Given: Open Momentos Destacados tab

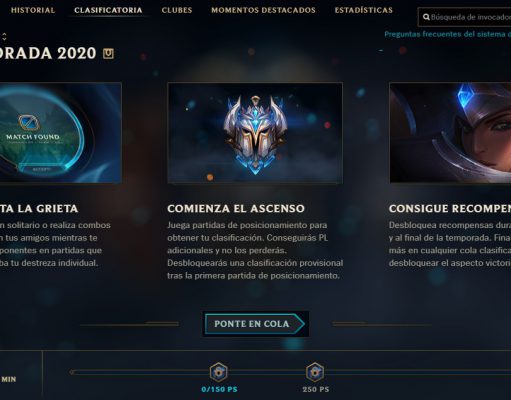Looking at the screenshot, I should pos(263,10).
